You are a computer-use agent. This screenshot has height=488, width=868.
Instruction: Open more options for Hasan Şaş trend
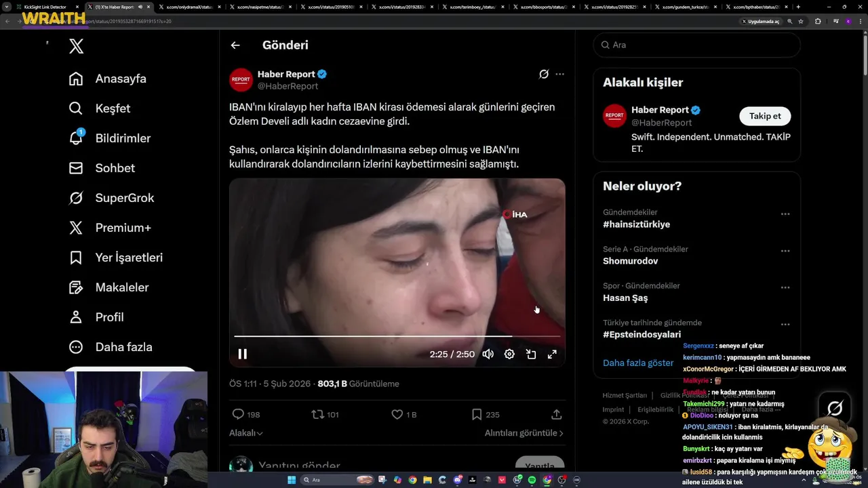(785, 287)
